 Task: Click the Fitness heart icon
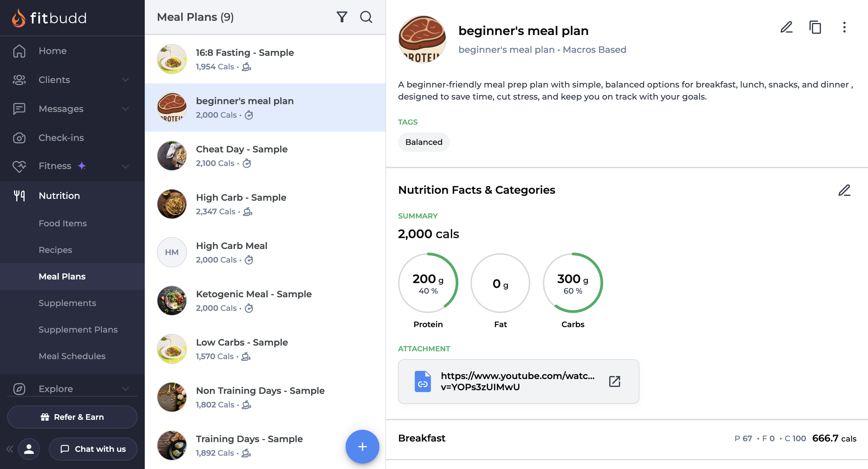(19, 166)
